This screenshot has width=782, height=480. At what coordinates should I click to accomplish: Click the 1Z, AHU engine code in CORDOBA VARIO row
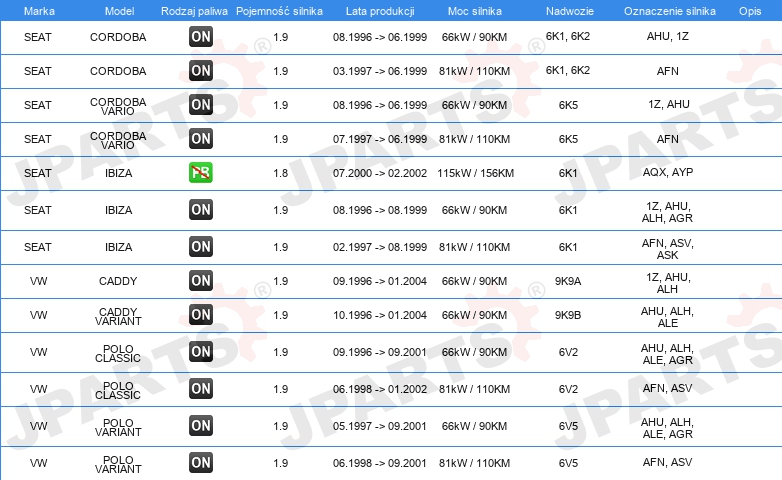click(x=668, y=104)
